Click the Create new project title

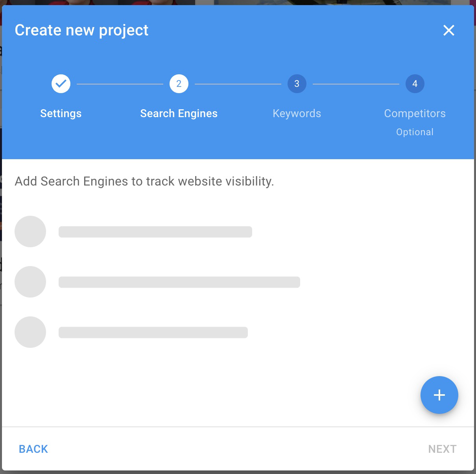pos(81,30)
